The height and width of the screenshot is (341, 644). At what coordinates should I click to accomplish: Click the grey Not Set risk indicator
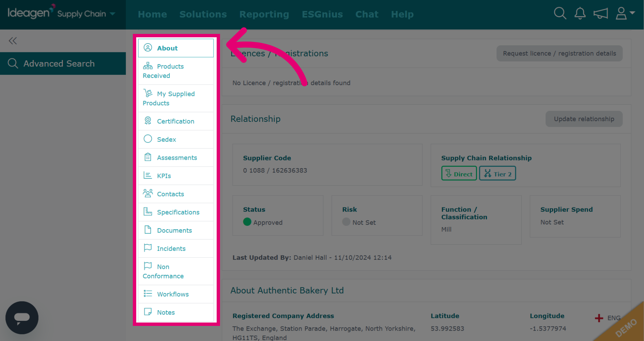[346, 222]
